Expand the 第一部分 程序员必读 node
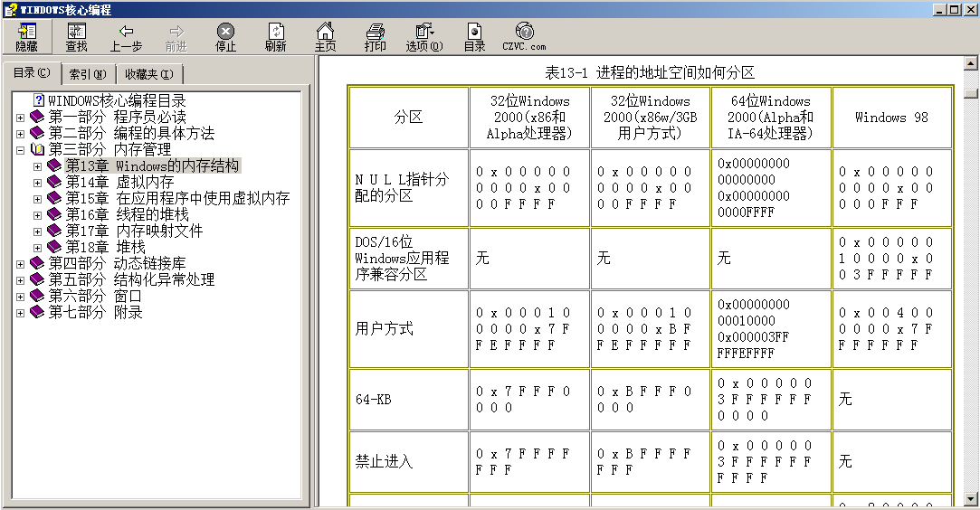 click(x=20, y=118)
